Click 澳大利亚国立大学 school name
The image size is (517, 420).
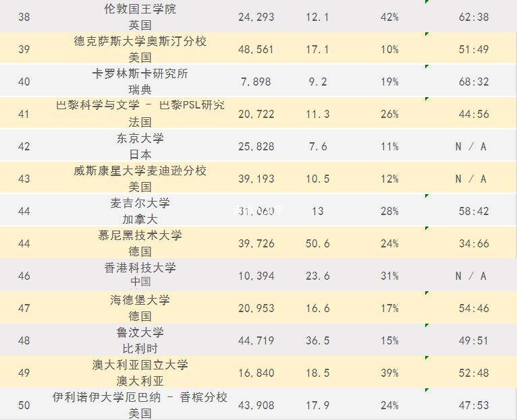(140, 365)
